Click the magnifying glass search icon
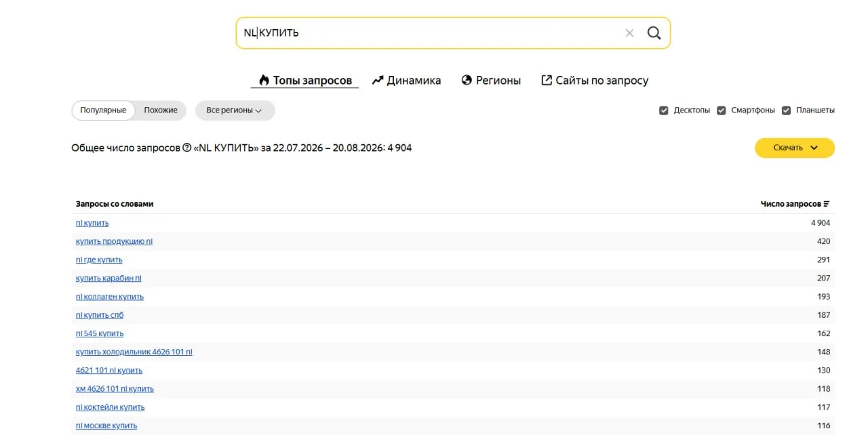The height and width of the screenshot is (435, 868). 654,33
